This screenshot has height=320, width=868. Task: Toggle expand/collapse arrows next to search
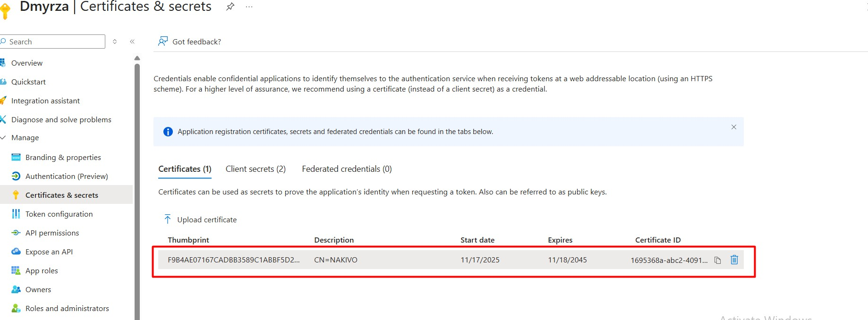[x=115, y=42]
